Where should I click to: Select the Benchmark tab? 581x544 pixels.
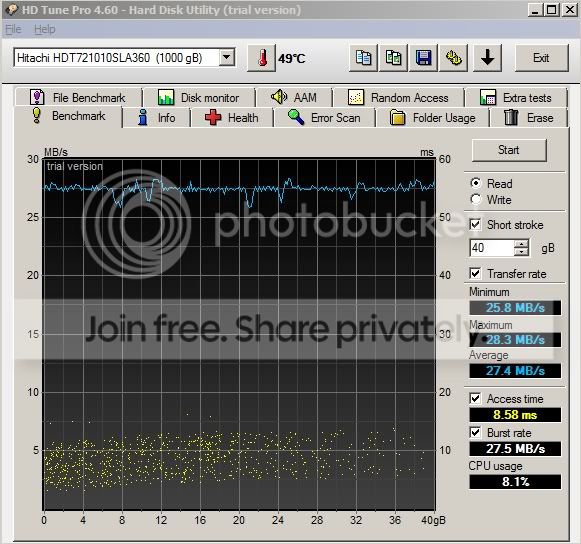[69, 116]
